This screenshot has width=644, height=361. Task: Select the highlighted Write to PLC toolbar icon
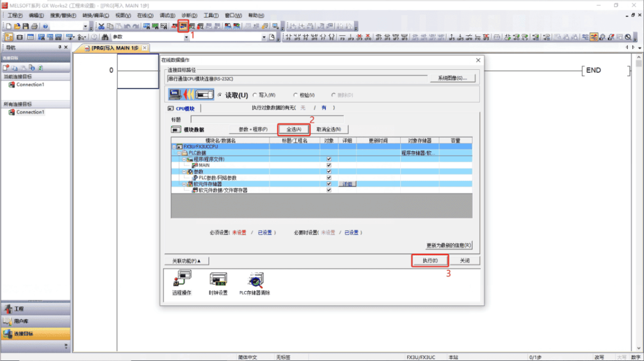tap(184, 25)
